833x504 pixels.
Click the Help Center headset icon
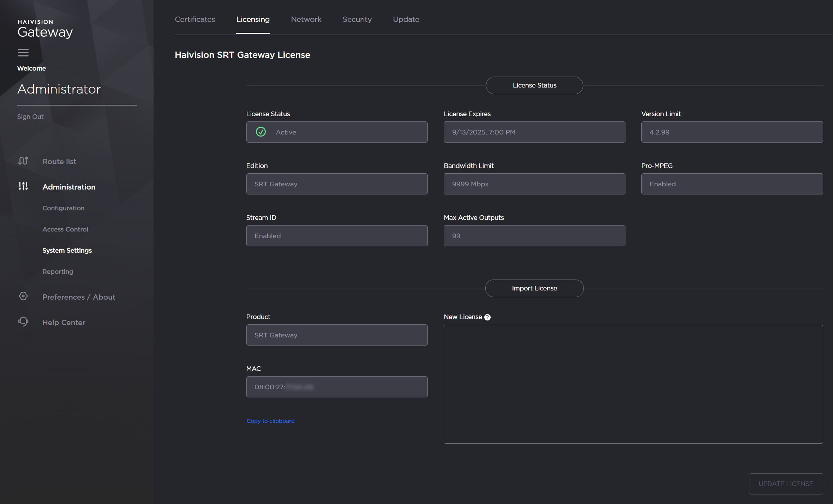23,322
